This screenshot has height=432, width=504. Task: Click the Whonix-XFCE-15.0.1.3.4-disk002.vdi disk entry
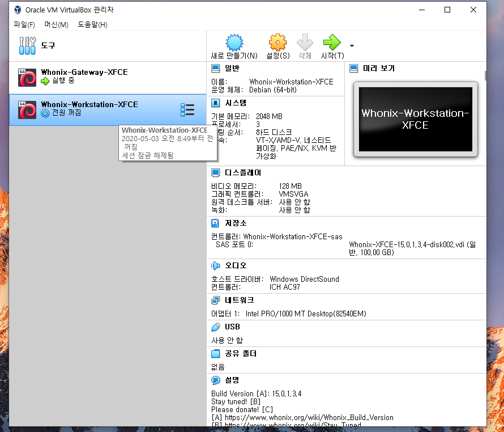(412, 248)
